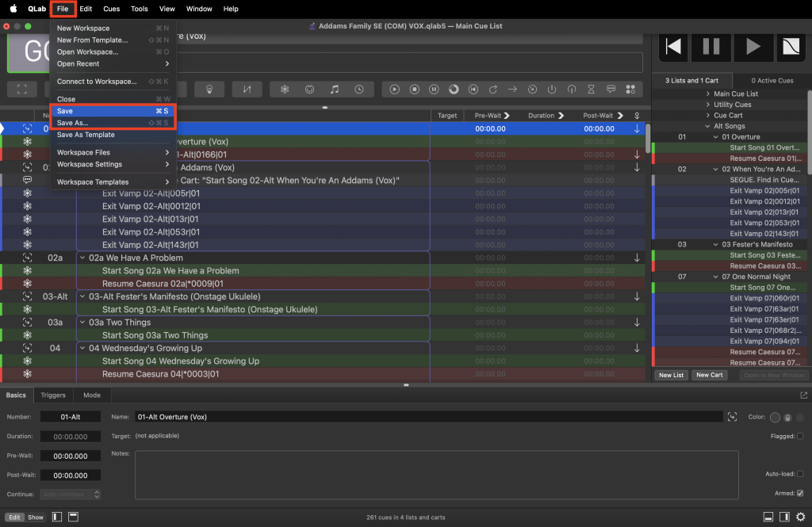Click the four-dots icon ending the toolbar
The width and height of the screenshot is (812, 527).
630,90
